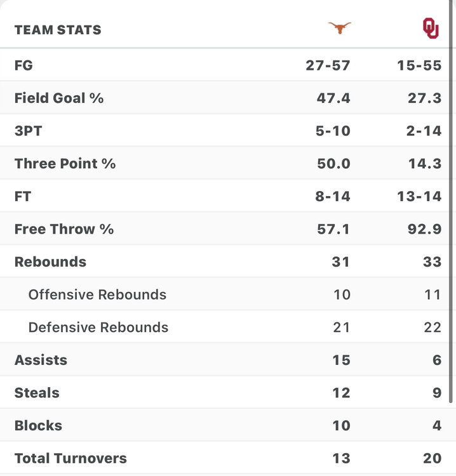
Task: Click the Steals row label
Action: (x=37, y=393)
